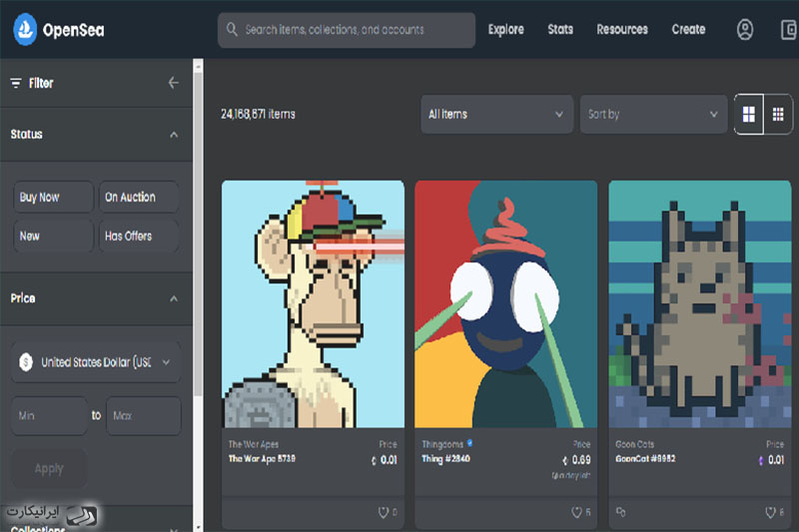Open the Goon Cats collection link
The image size is (799, 532).
coord(634,444)
